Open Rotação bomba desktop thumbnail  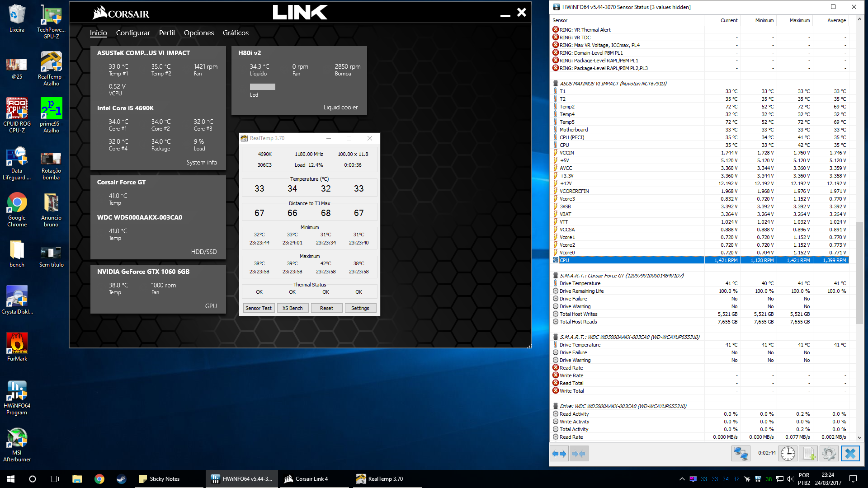tap(51, 163)
